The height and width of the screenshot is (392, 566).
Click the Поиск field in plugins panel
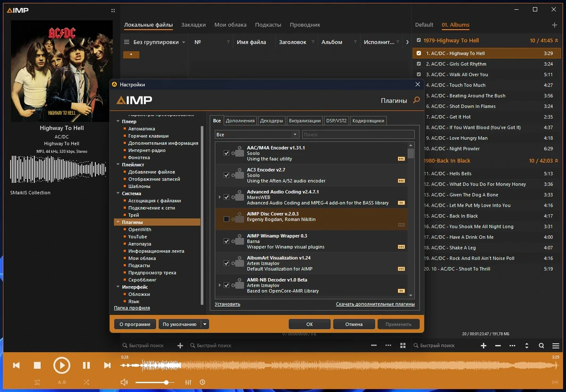(x=358, y=134)
